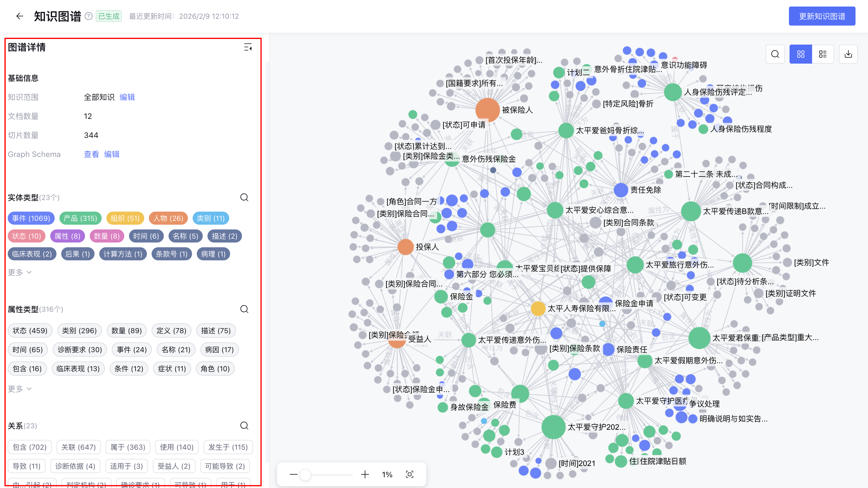Select the 状态 (459) attribute tag
The width and height of the screenshot is (868, 488).
click(x=30, y=331)
